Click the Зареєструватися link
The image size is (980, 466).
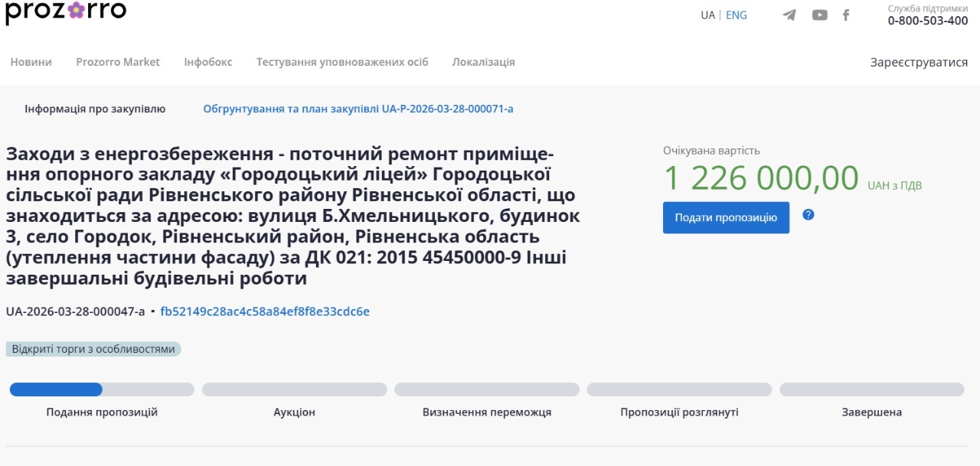click(x=919, y=62)
